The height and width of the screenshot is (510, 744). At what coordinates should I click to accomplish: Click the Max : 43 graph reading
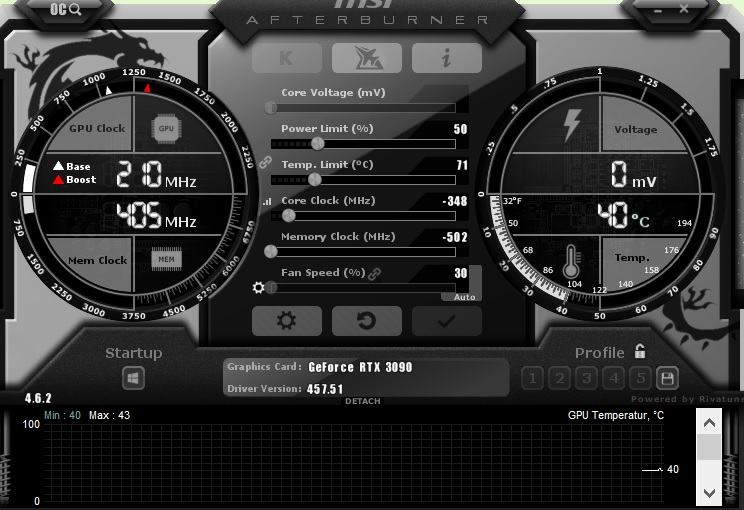coord(109,415)
